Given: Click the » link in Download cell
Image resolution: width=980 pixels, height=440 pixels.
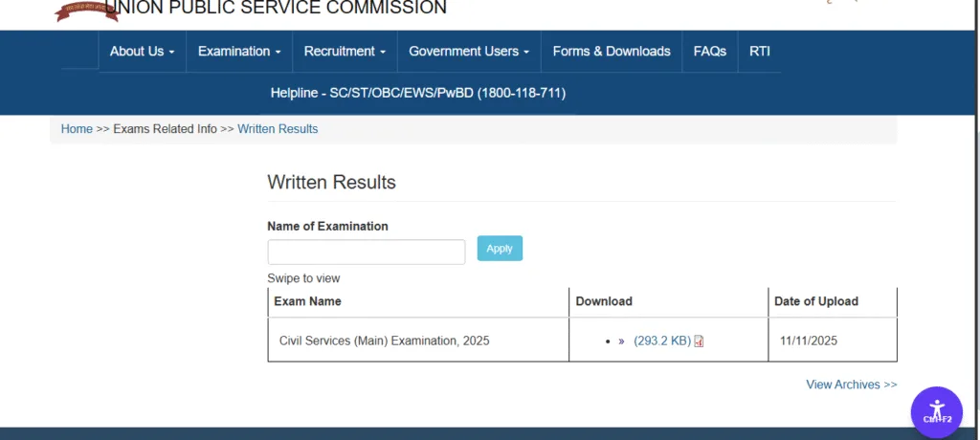Looking at the screenshot, I should click(x=621, y=341).
